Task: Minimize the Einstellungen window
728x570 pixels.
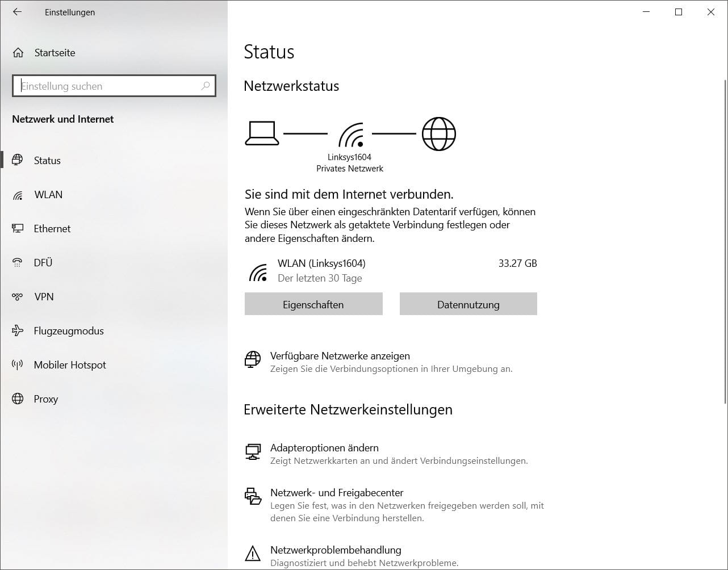Action: pos(646,12)
